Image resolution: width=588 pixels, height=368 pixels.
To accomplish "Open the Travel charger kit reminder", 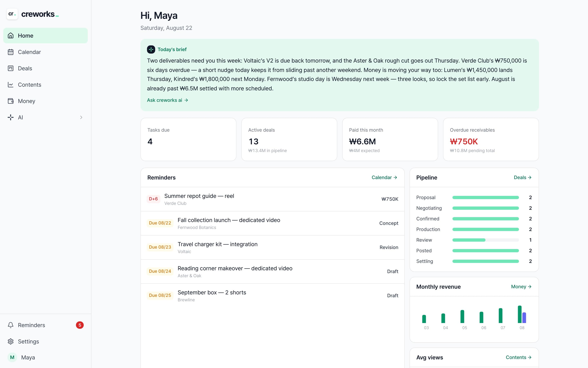I will (272, 247).
